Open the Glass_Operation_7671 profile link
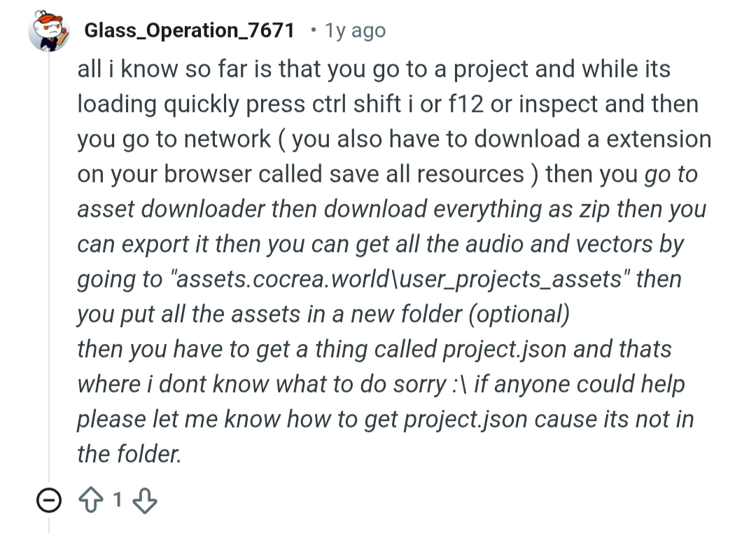756x533 pixels. pyautogui.click(x=189, y=31)
